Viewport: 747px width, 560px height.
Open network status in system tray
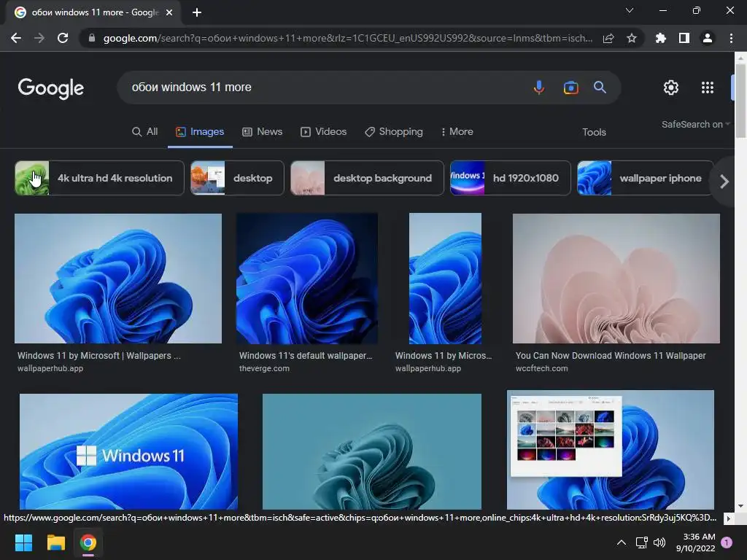[641, 542]
